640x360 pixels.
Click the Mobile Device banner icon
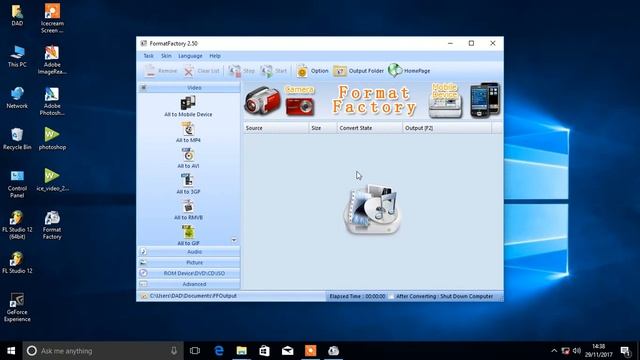445,100
